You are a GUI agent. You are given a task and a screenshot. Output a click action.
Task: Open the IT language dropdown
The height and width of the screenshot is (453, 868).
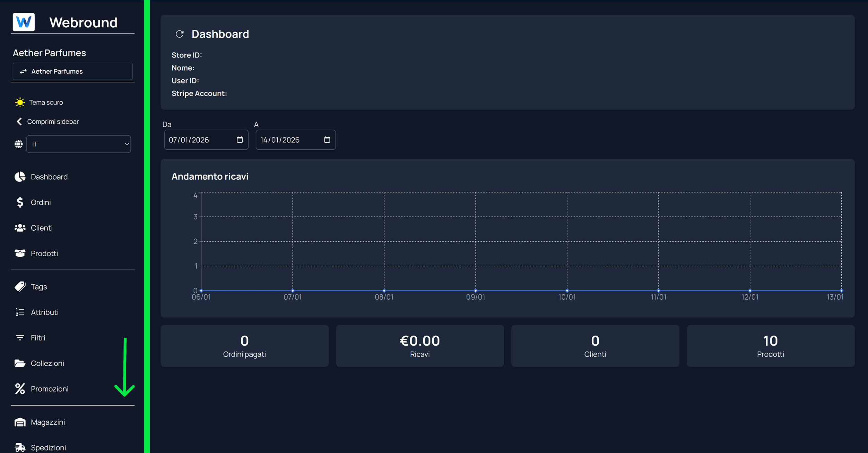pyautogui.click(x=79, y=144)
